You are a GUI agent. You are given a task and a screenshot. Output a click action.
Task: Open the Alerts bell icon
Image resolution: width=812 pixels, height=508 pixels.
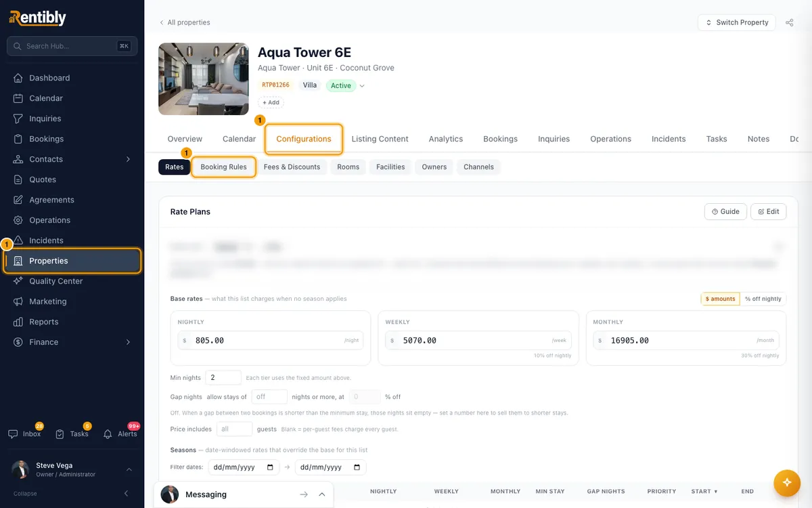click(108, 433)
